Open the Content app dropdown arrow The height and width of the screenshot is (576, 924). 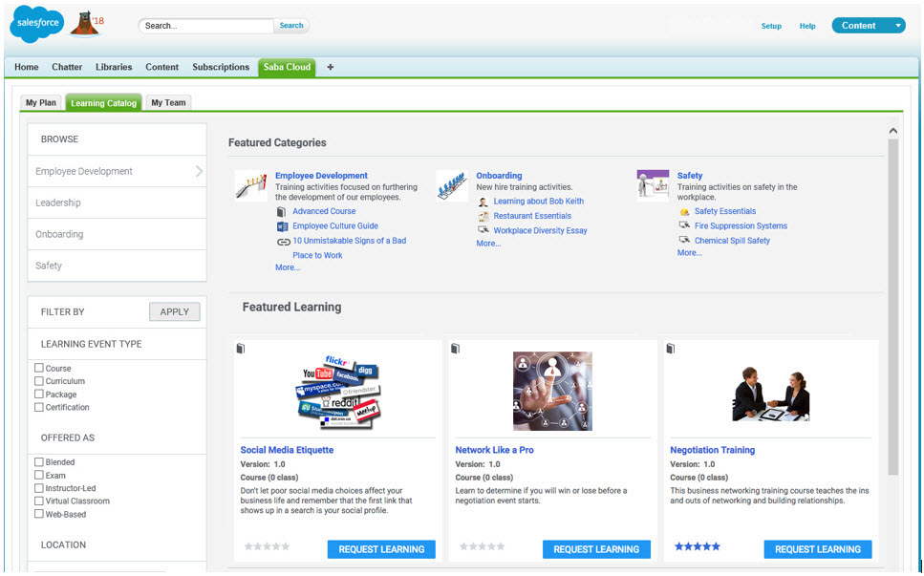(x=898, y=26)
